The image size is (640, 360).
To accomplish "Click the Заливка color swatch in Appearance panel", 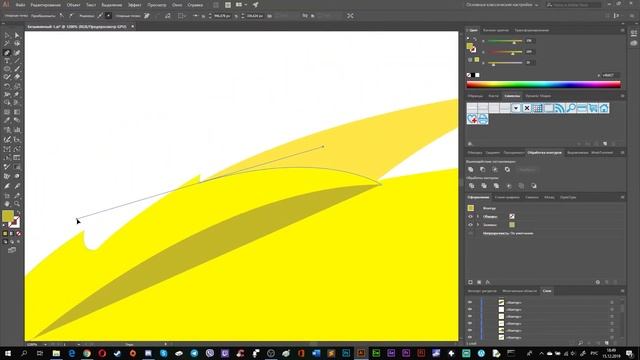I will pos(512,225).
